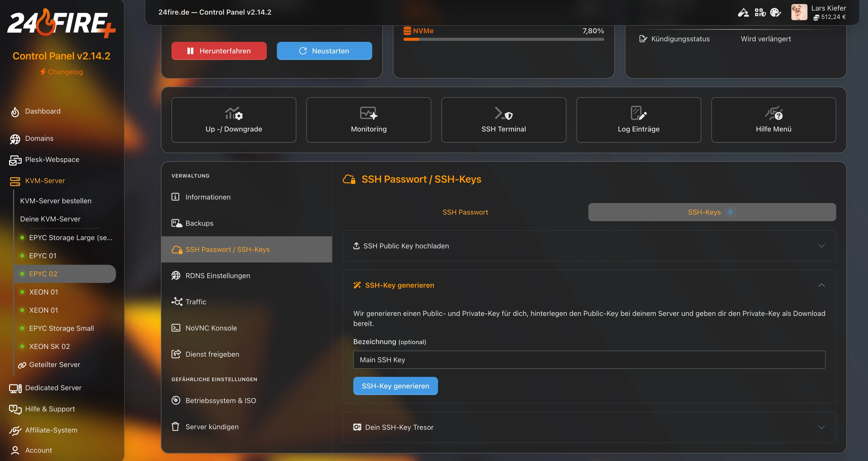The image size is (868, 461).
Task: Collapse the KVM-Server sidebar section
Action: (45, 181)
